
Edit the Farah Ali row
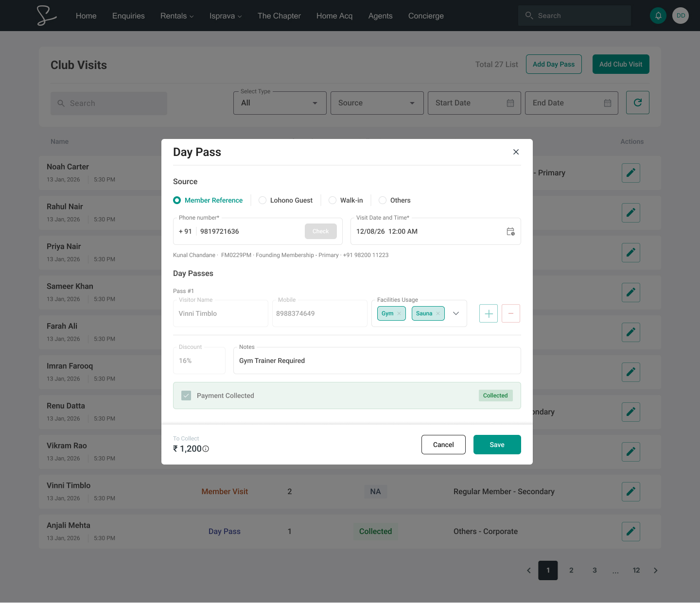(x=631, y=332)
